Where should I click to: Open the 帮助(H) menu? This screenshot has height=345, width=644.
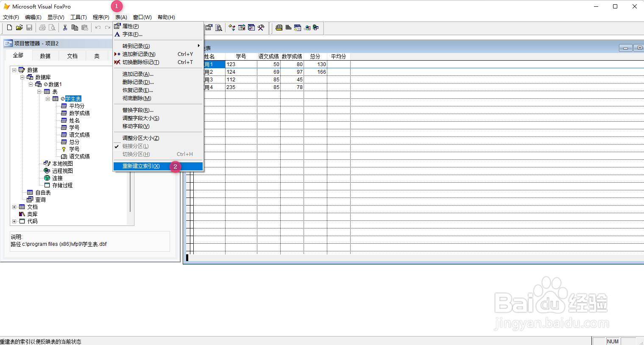click(166, 17)
